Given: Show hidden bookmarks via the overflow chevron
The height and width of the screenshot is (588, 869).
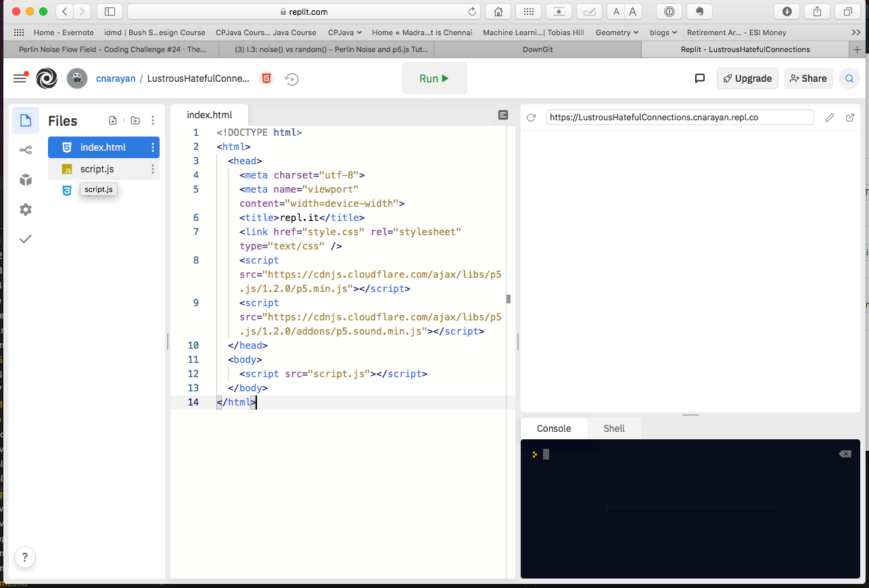Looking at the screenshot, I should 856,32.
